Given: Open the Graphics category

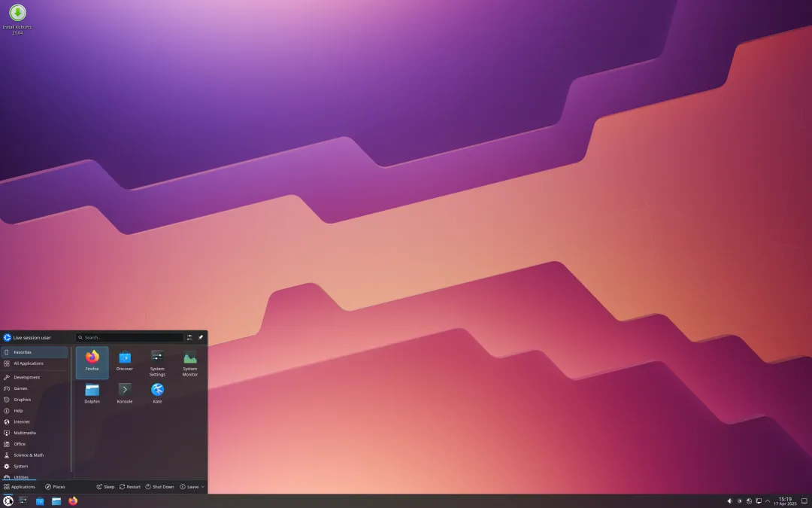Looking at the screenshot, I should pyautogui.click(x=34, y=400).
